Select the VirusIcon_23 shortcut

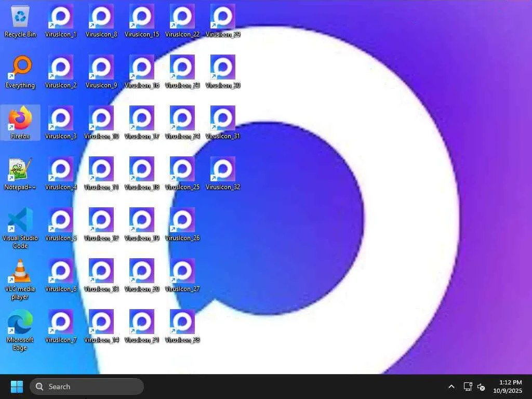click(x=182, y=72)
